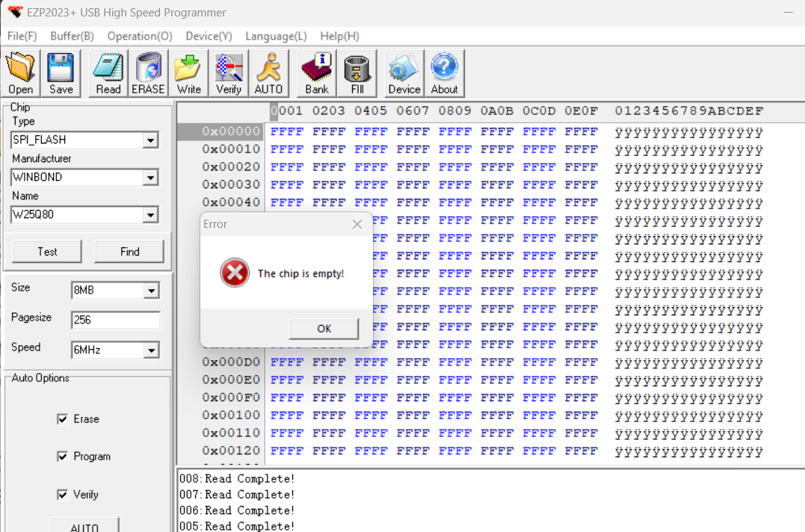Erase the chip via the ERASE icon
The height and width of the screenshot is (532, 805).
(x=148, y=73)
